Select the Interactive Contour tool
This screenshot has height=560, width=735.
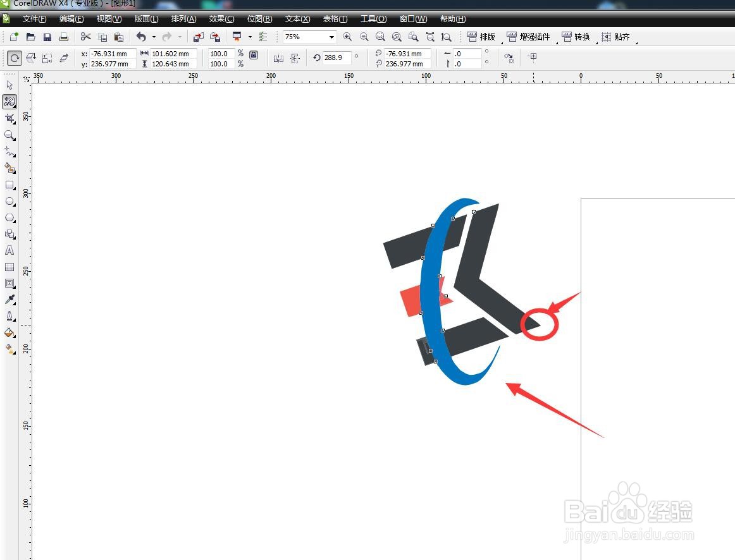(x=9, y=283)
